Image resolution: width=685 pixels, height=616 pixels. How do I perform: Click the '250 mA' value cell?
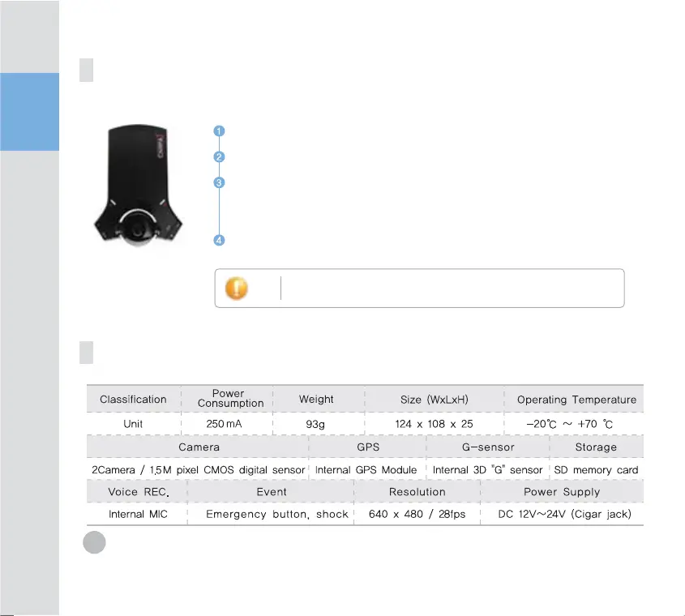click(227, 424)
